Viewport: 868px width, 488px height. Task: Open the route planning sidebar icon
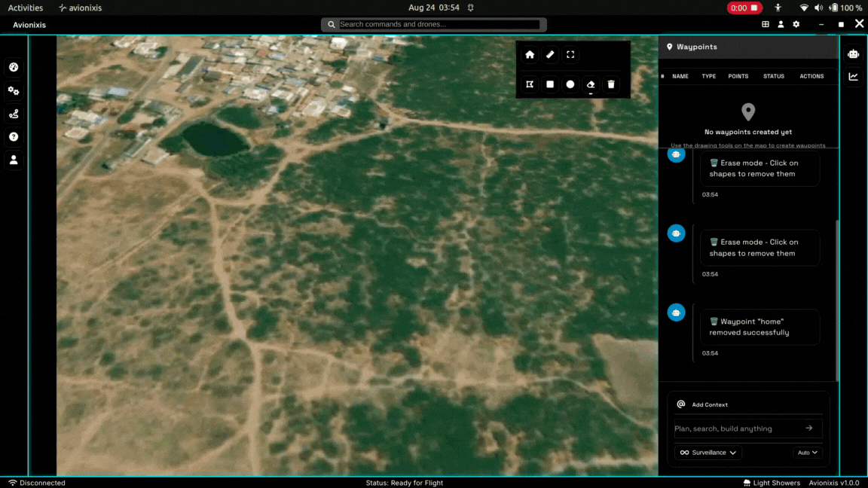pos(14,114)
